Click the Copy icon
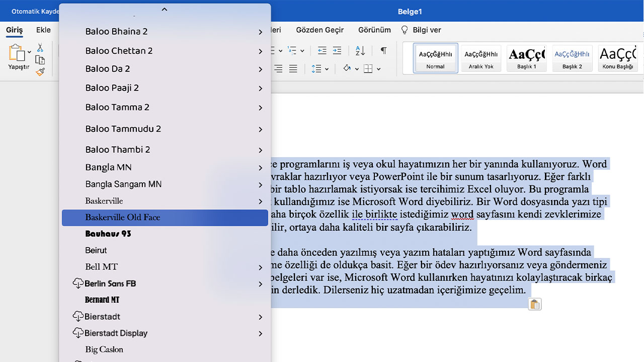 click(40, 59)
